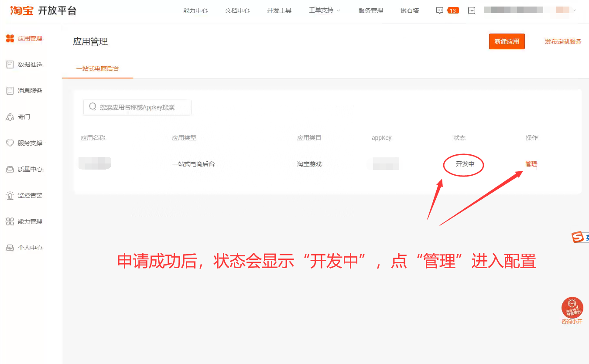Screen dimensions: 589x364
Task: Select the 一站式电商后台 tab
Action: tap(98, 68)
